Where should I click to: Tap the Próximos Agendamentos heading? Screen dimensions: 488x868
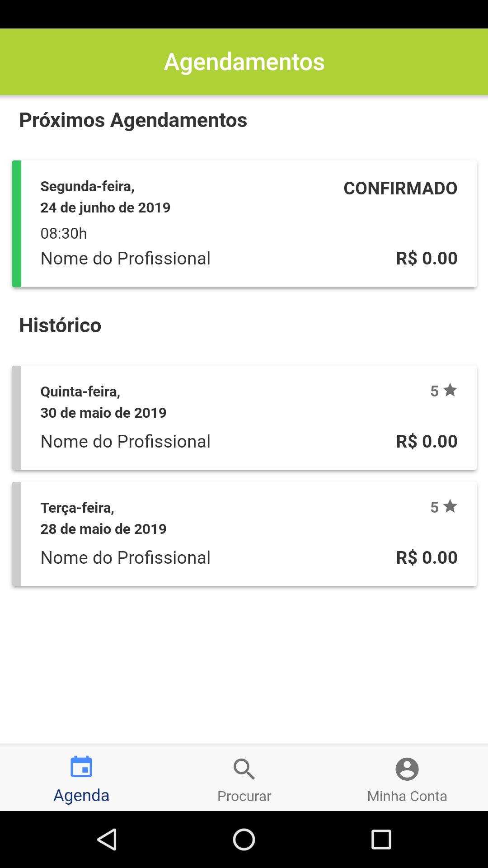(133, 120)
